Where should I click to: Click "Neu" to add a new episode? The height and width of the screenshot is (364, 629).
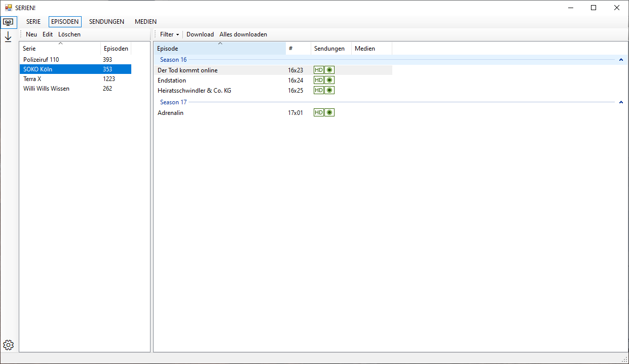pyautogui.click(x=31, y=34)
